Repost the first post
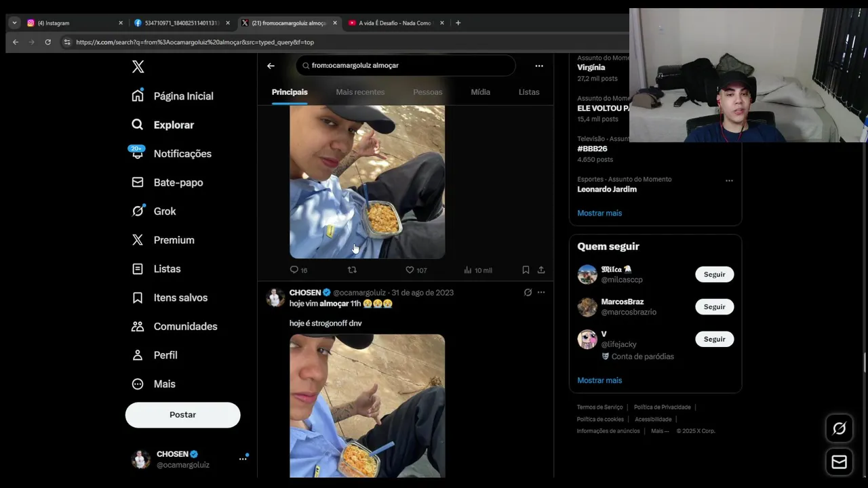Image resolution: width=868 pixels, height=488 pixels. click(x=352, y=270)
